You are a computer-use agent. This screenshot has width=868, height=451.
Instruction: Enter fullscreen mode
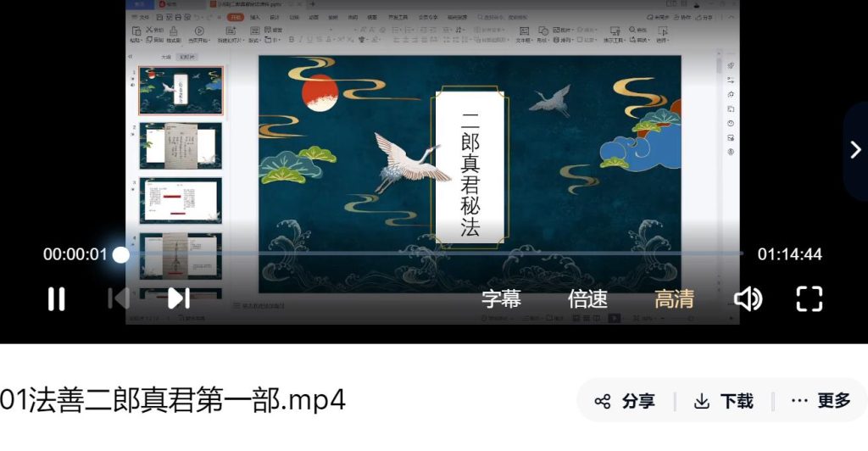coord(810,298)
